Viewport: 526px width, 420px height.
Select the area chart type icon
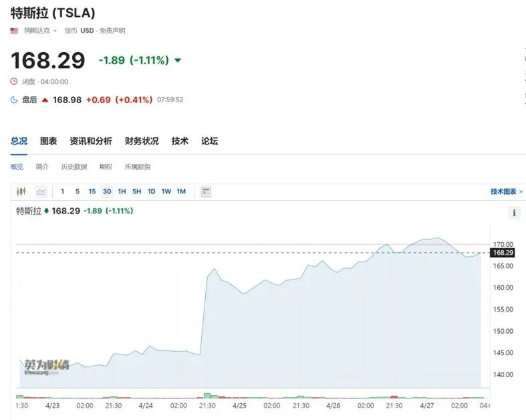41,192
